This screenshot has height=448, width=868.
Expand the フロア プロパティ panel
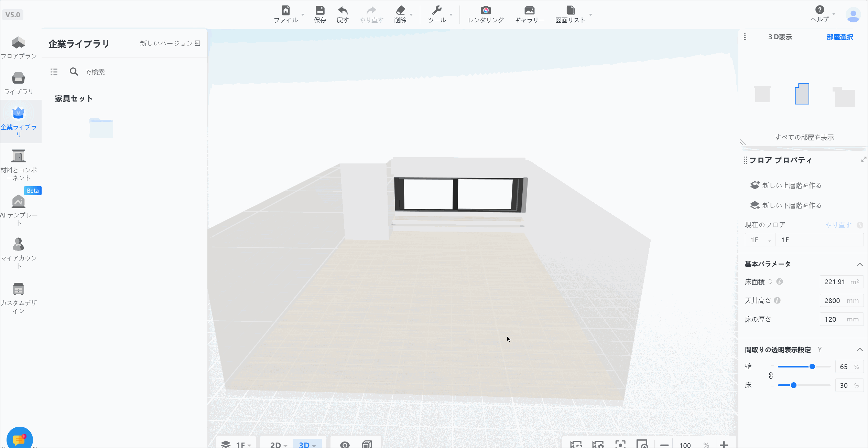pyautogui.click(x=864, y=160)
